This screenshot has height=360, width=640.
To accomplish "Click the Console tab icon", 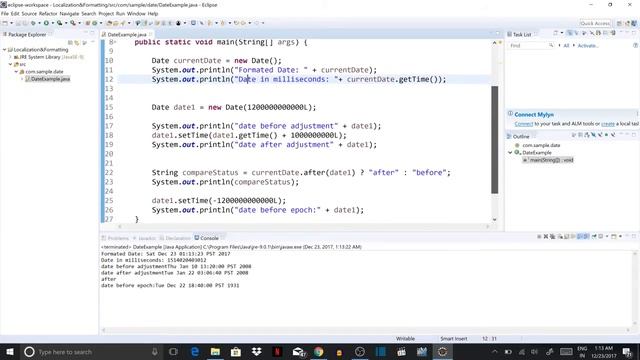I will click(x=197, y=238).
